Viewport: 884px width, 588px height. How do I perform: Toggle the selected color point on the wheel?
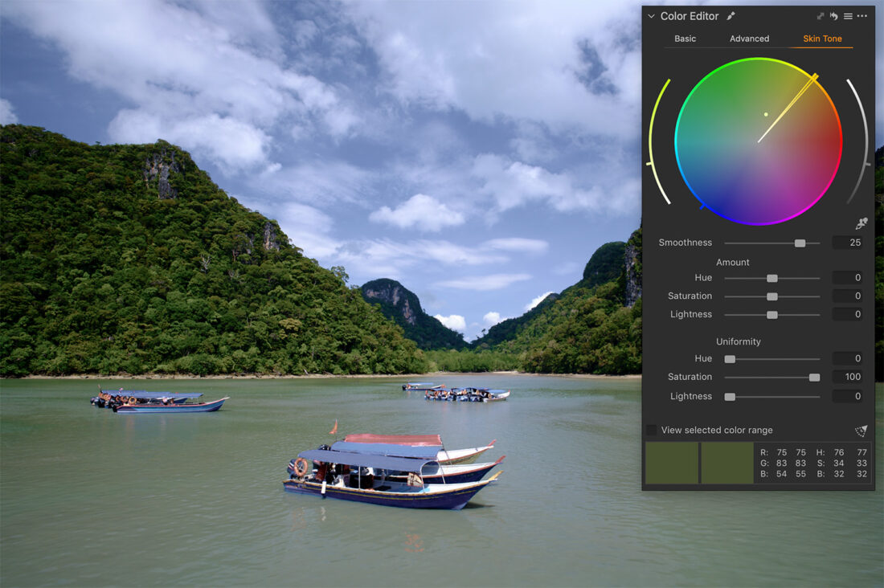point(765,114)
